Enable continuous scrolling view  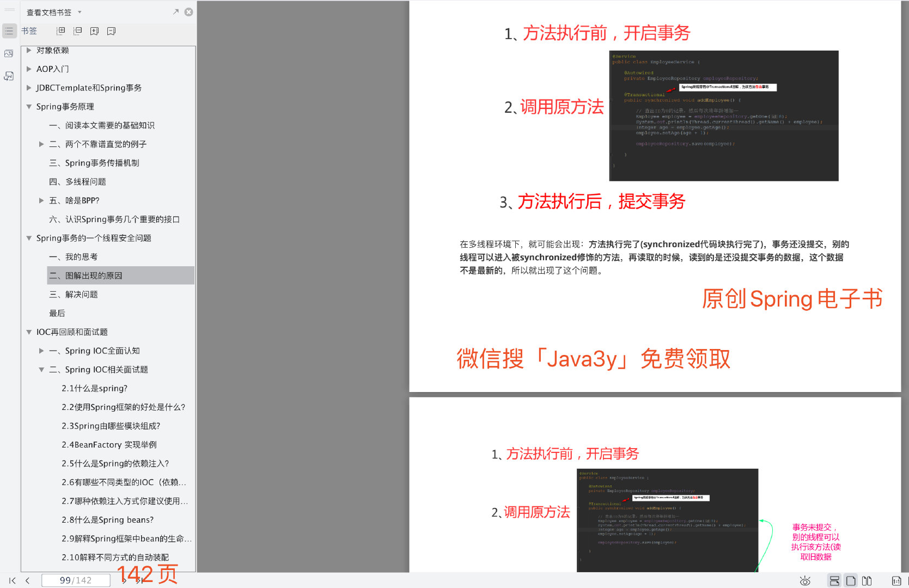tap(834, 580)
